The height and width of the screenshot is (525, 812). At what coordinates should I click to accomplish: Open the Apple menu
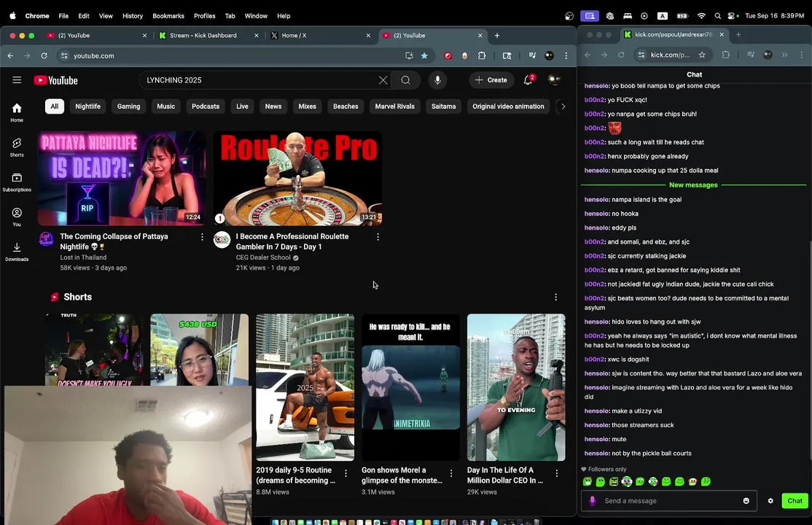coord(12,16)
